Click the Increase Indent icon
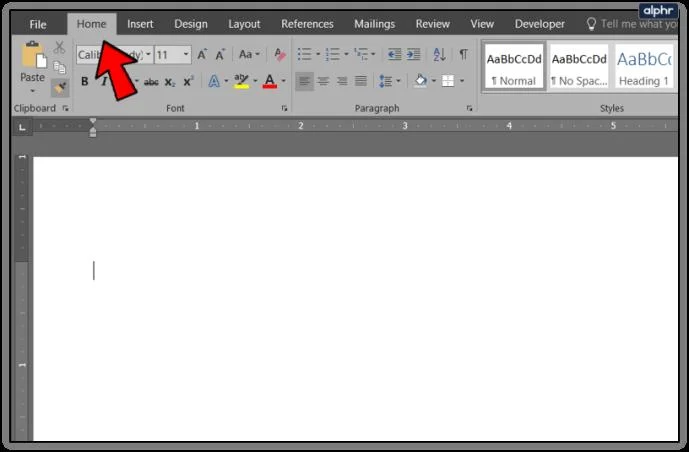This screenshot has width=689, height=452. coord(413,54)
